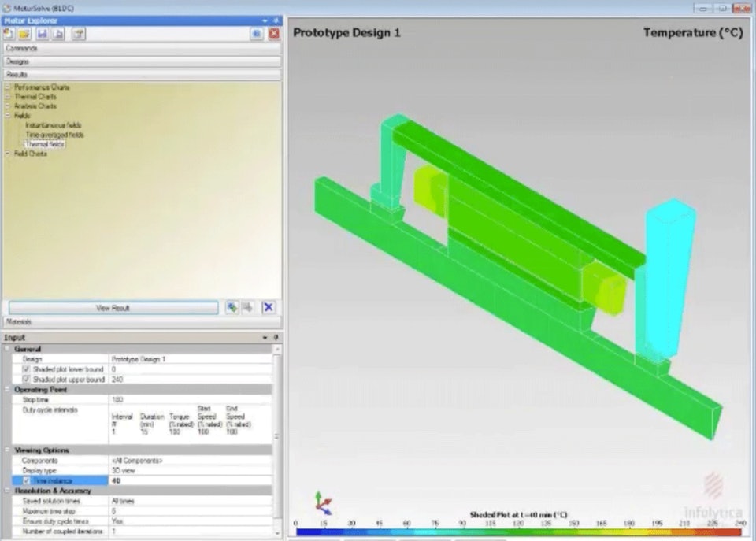Click the Duty cycle intervals row label
The height and width of the screenshot is (541, 756).
pyautogui.click(x=50, y=409)
